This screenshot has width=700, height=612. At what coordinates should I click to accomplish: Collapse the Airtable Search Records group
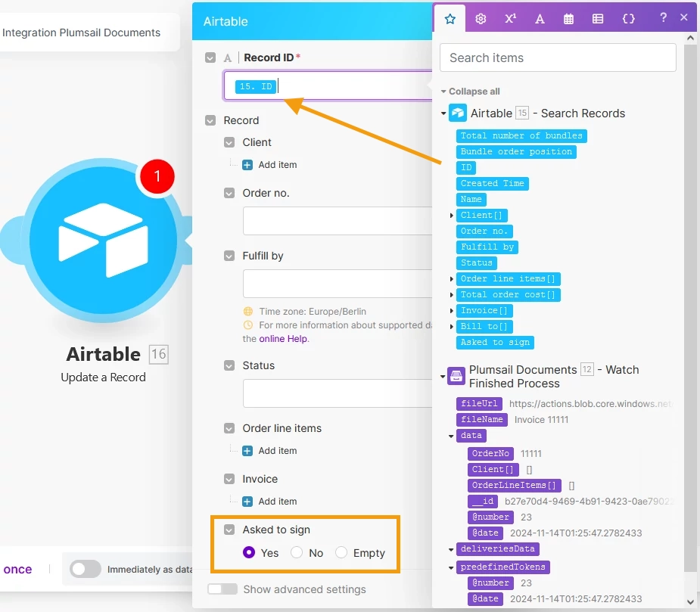click(x=443, y=113)
